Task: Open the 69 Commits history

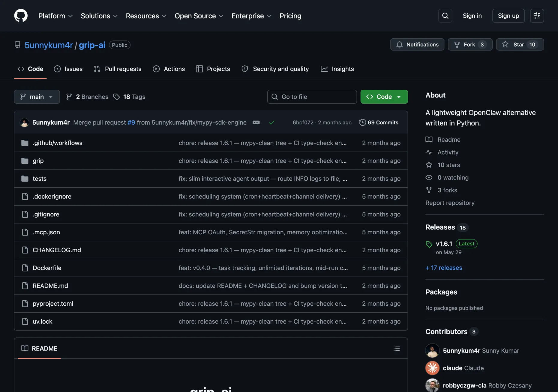Action: click(x=379, y=122)
